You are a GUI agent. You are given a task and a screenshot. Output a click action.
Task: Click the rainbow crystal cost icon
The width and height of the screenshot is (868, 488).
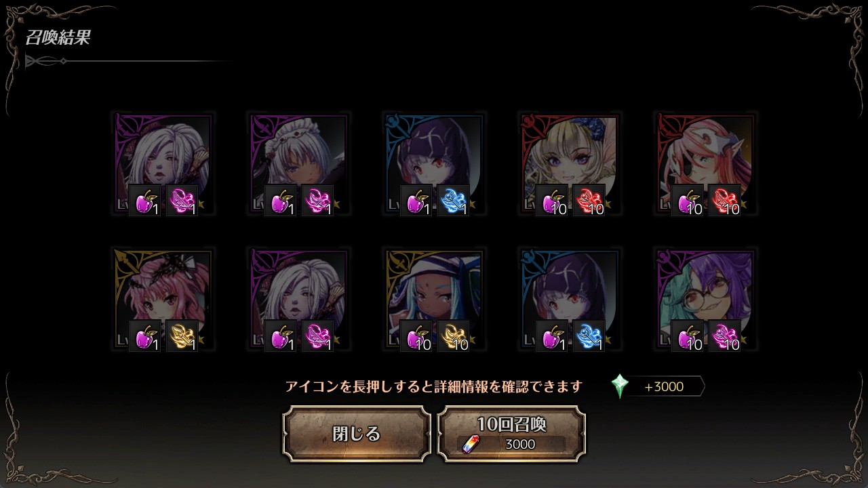[x=470, y=444]
